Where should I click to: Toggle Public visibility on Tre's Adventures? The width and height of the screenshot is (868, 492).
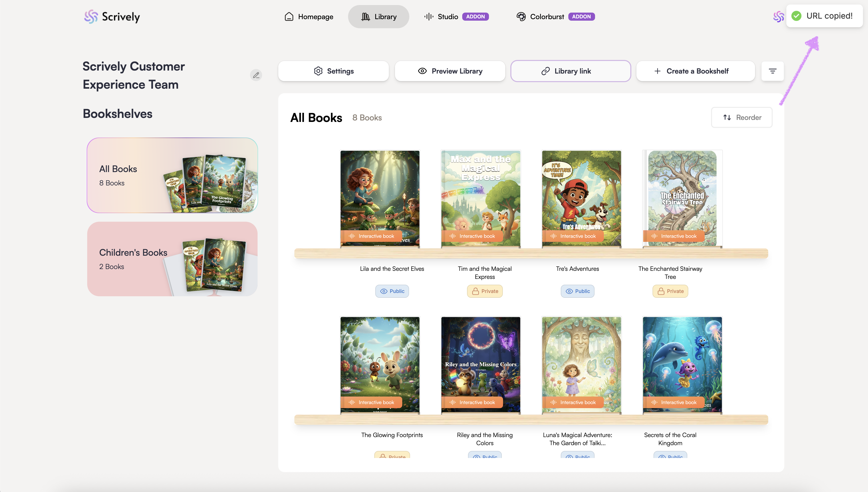577,291
